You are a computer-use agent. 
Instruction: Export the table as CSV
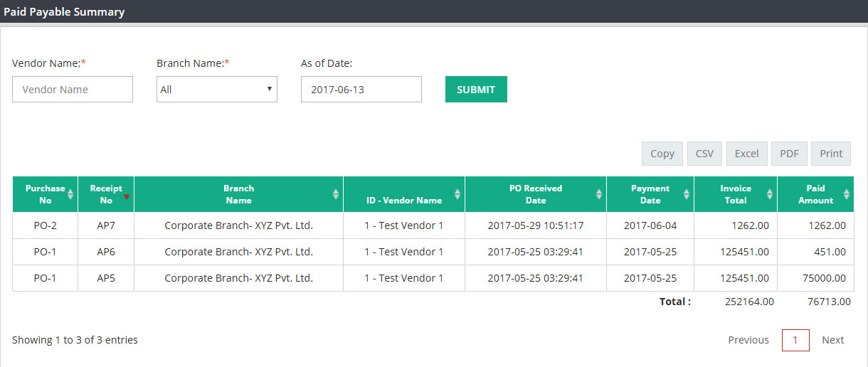(x=704, y=154)
